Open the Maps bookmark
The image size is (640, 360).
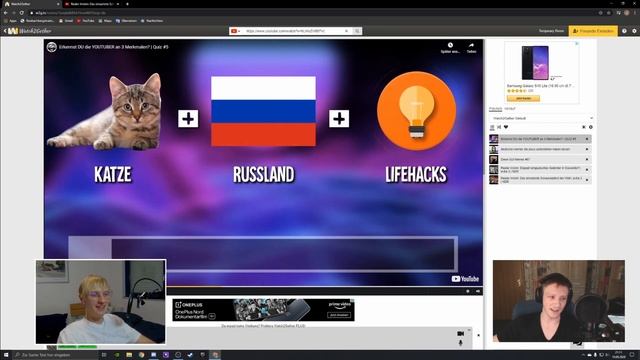point(105,21)
